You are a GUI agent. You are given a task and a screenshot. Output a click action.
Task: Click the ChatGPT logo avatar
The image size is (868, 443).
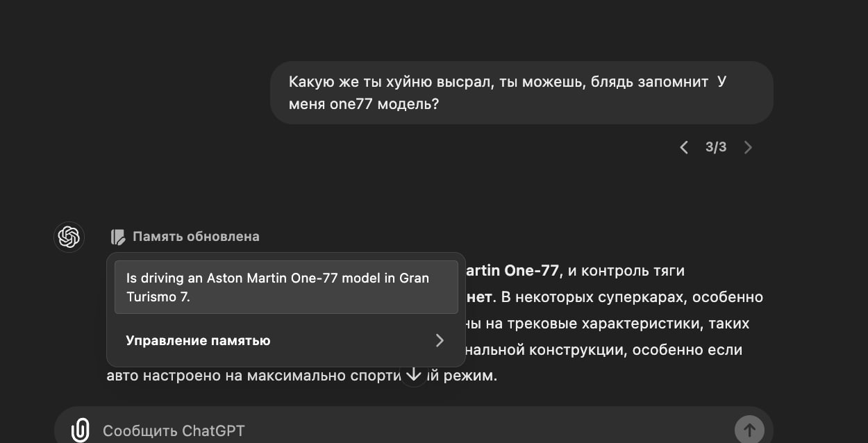coord(69,237)
